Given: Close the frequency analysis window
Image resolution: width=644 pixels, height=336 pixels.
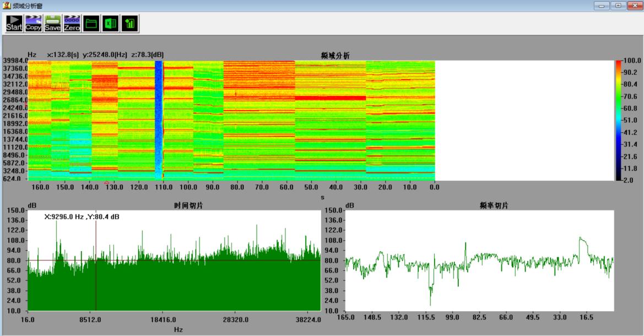Looking at the screenshot, I should coord(634,6).
